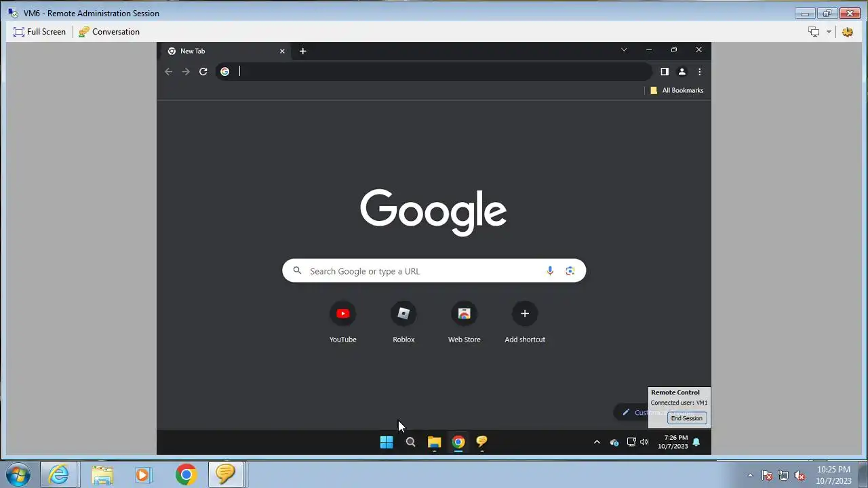Open notifications bell in remote taskbar
This screenshot has height=488, width=868.
pyautogui.click(x=696, y=442)
